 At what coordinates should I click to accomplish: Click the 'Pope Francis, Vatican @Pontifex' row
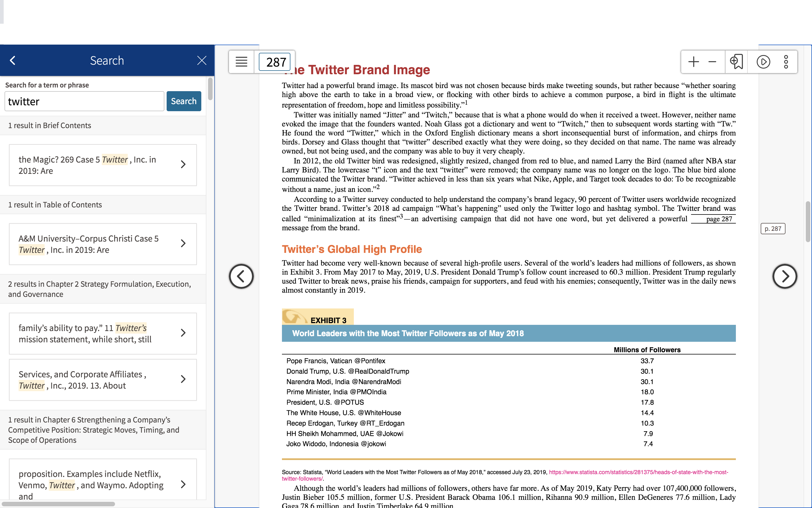coord(509,361)
